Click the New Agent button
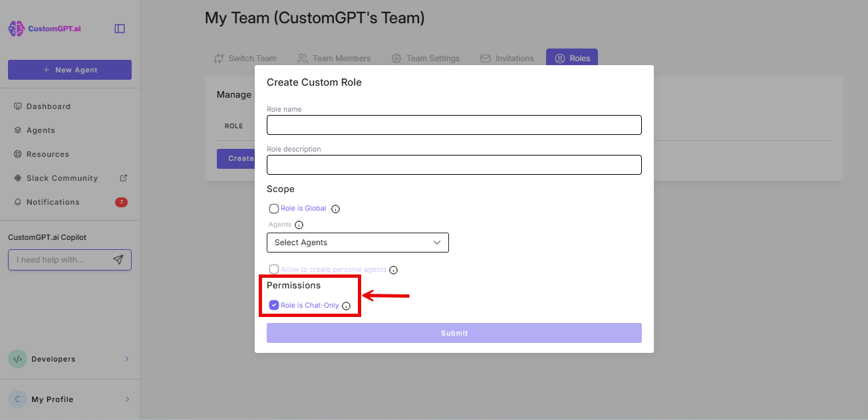The image size is (868, 420). (69, 69)
